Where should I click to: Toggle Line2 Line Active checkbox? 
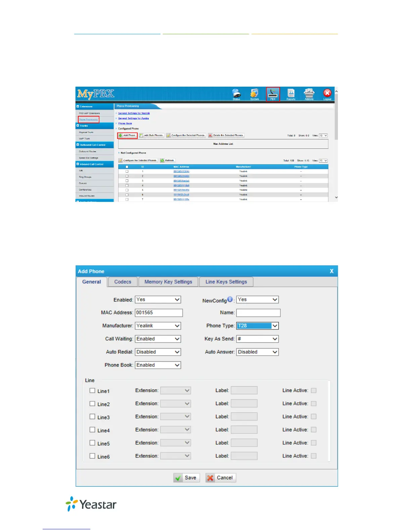314,403
